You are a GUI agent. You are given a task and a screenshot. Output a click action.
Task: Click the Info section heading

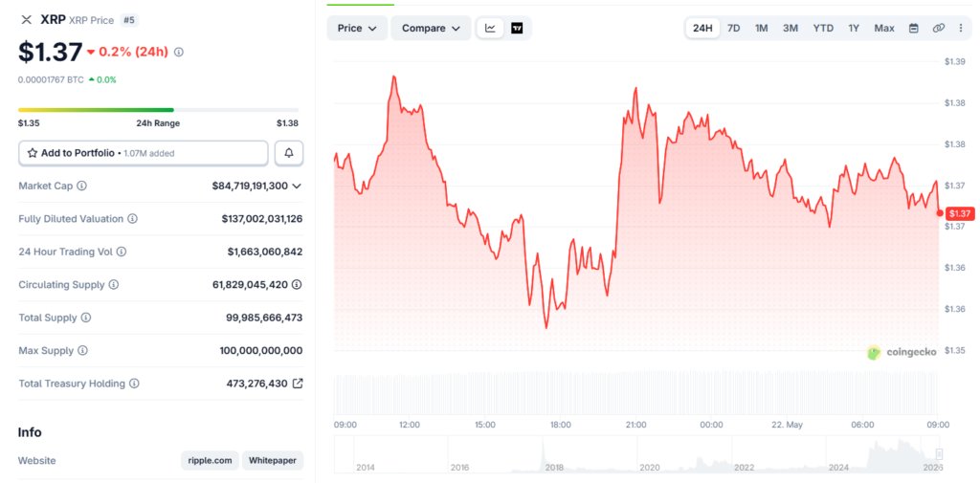[30, 432]
